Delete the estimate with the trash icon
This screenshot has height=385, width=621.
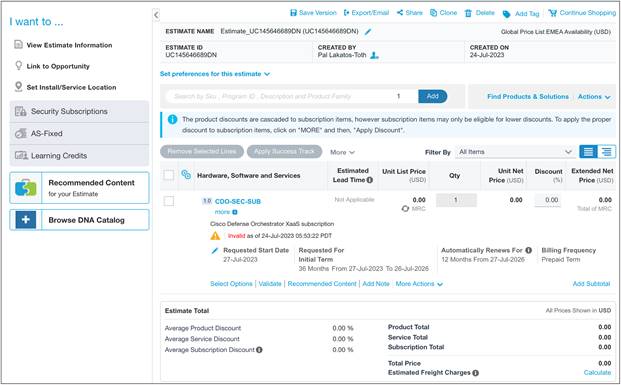(x=468, y=13)
